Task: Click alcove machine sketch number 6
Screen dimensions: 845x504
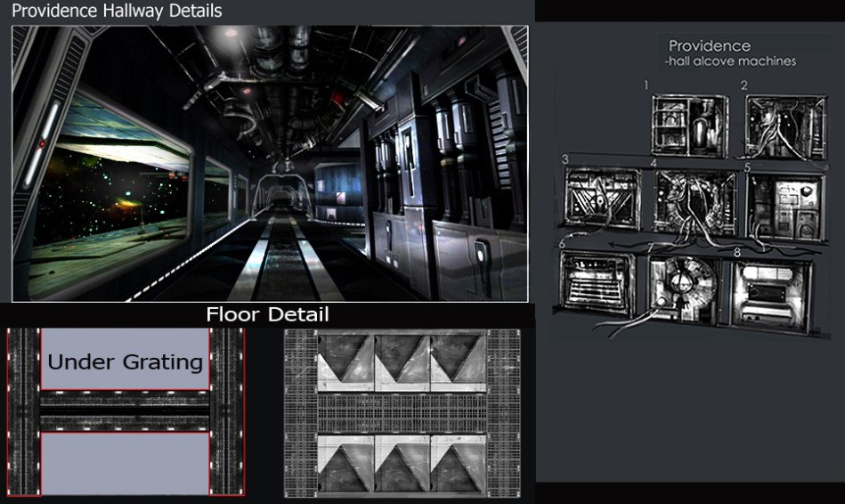Action: tap(597, 282)
